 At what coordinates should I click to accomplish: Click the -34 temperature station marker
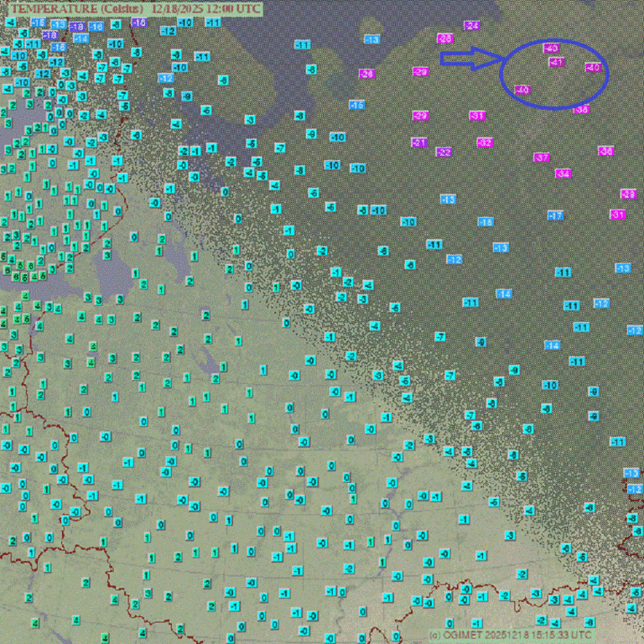coord(563,174)
